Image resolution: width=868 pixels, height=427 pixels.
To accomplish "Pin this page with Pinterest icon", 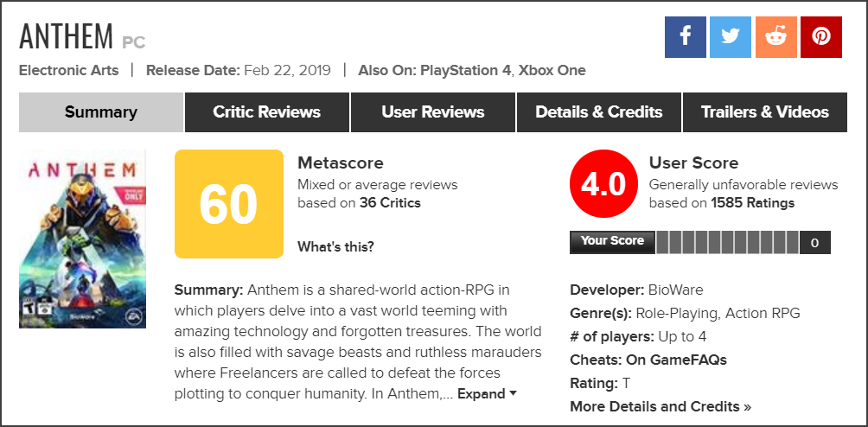I will click(820, 36).
